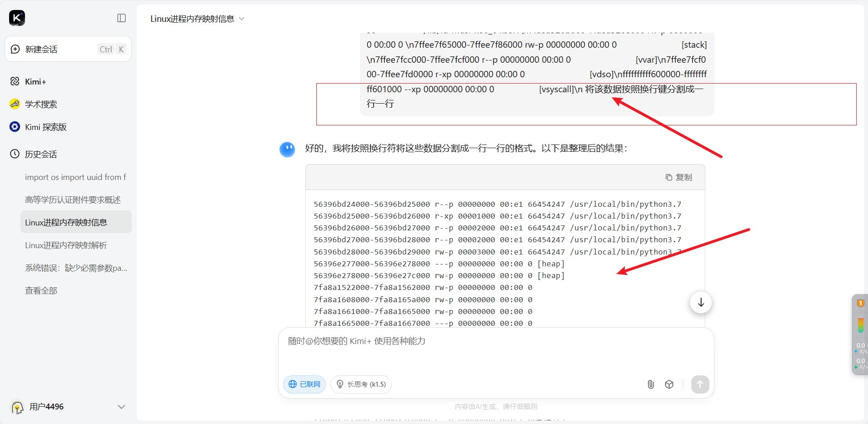Click the copy icon above the code block
This screenshot has height=424, width=868.
point(668,177)
